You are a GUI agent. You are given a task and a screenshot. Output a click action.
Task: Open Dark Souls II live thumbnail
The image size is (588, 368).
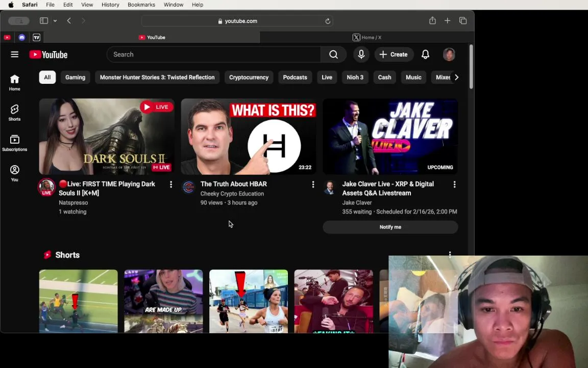point(107,136)
